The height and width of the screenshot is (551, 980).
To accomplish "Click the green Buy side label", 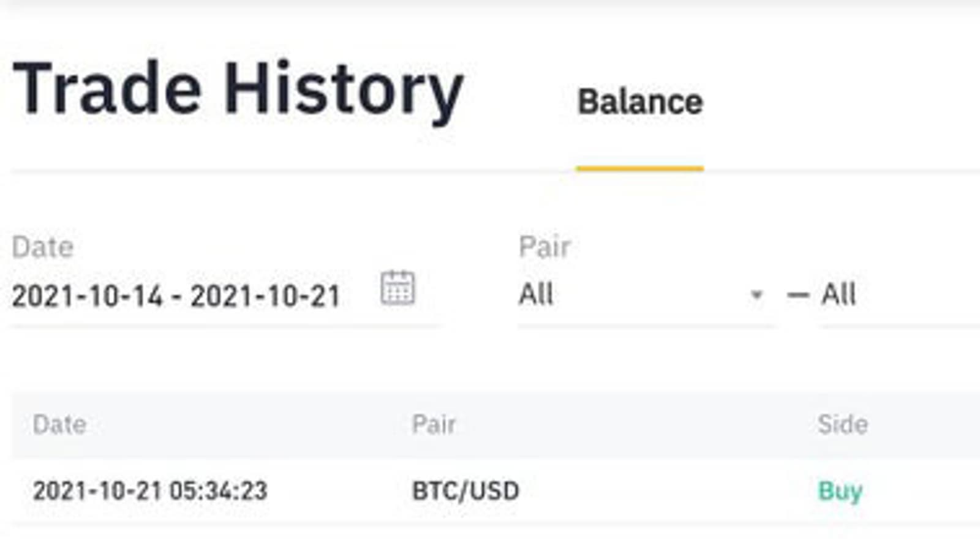I will click(840, 491).
